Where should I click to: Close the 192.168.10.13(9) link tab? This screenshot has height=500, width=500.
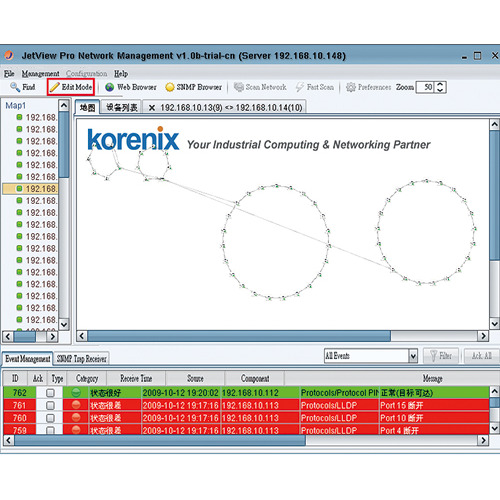152,108
